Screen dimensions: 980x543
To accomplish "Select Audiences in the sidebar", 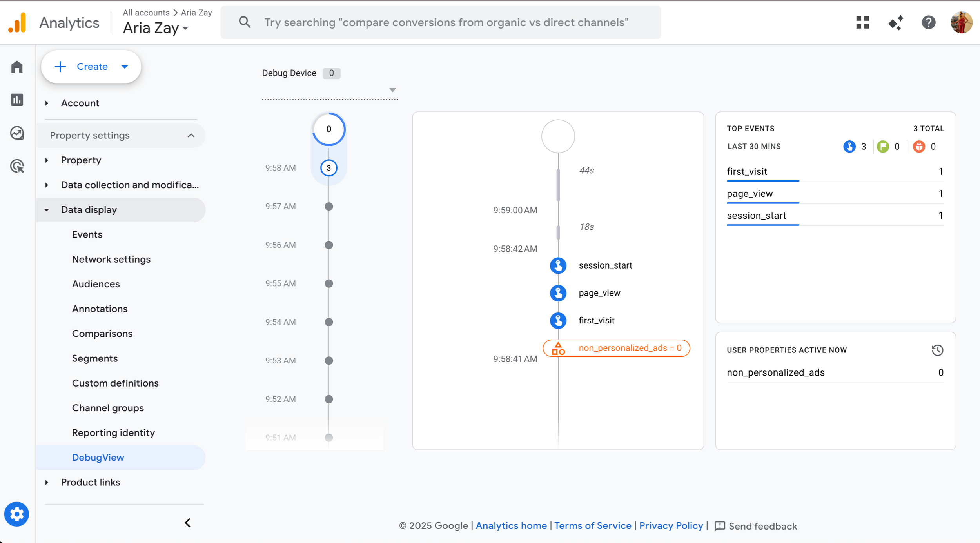I will (96, 284).
